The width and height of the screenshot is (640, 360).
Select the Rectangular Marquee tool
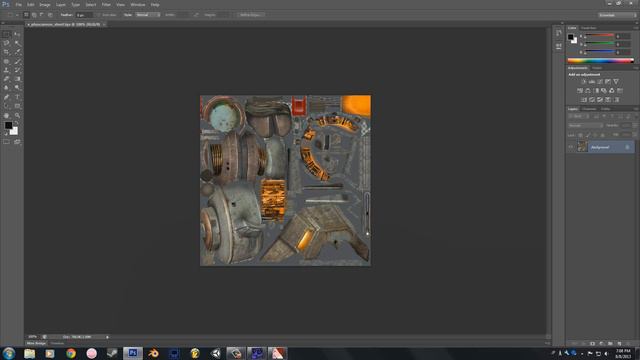tap(7, 34)
